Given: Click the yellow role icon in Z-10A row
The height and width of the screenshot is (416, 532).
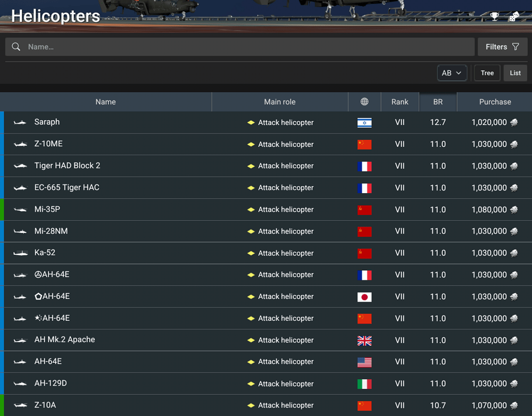Looking at the screenshot, I should point(251,405).
